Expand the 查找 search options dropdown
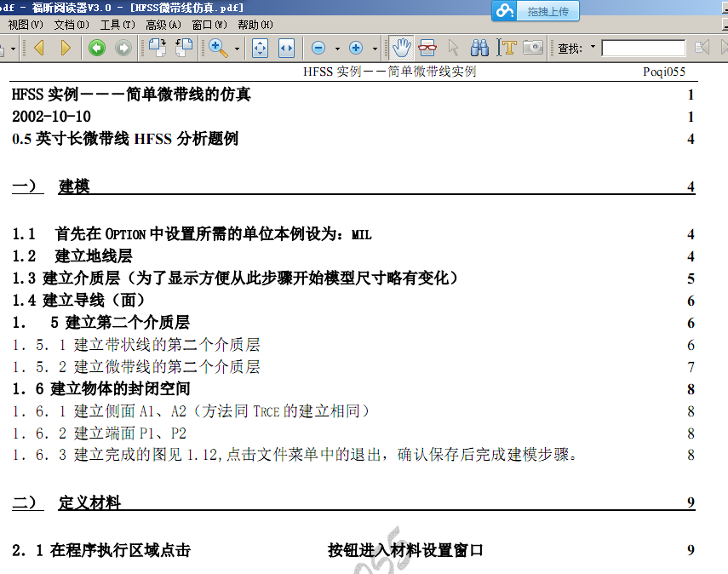 tap(593, 47)
